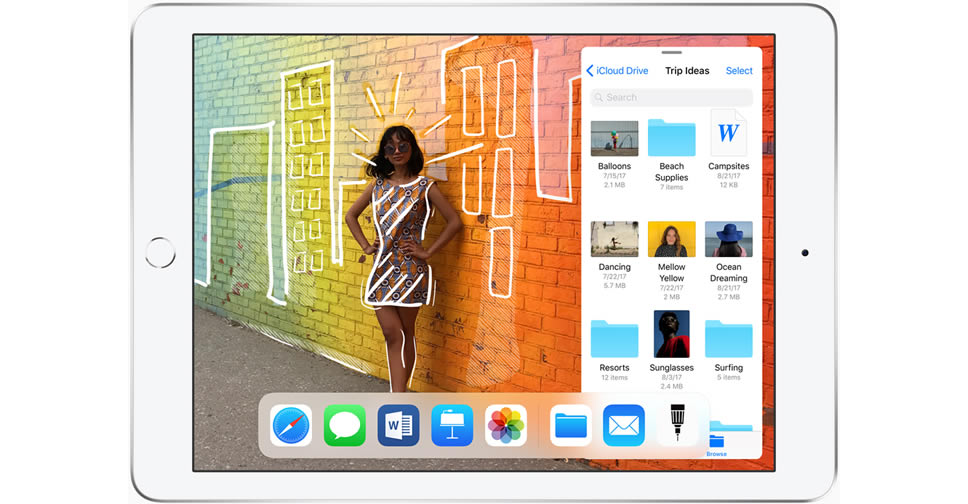Open the Beach Supplies folder
This screenshot has height=504, width=968.
click(x=671, y=138)
